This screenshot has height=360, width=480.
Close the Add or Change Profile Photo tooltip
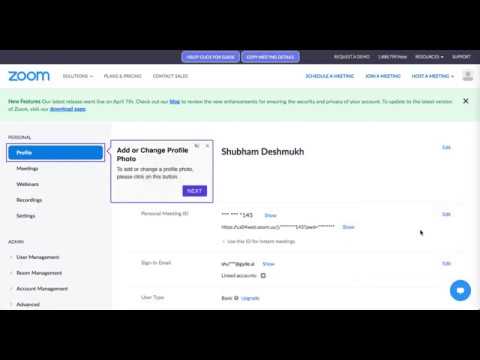tap(207, 146)
